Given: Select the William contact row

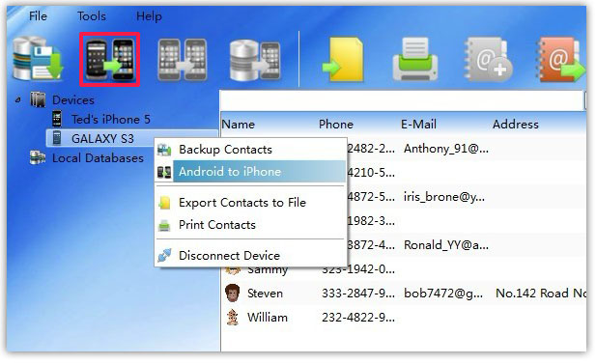Looking at the screenshot, I should pyautogui.click(x=404, y=318).
